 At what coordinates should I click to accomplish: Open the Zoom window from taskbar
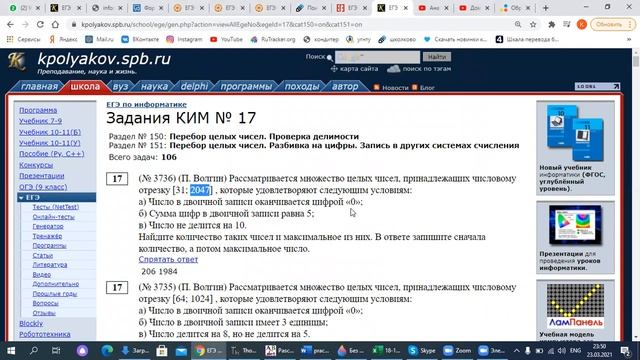point(457,351)
